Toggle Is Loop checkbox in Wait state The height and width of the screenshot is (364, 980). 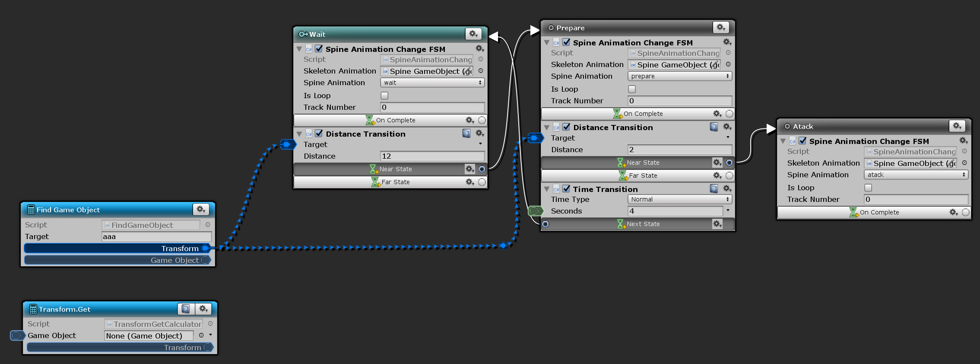point(384,96)
